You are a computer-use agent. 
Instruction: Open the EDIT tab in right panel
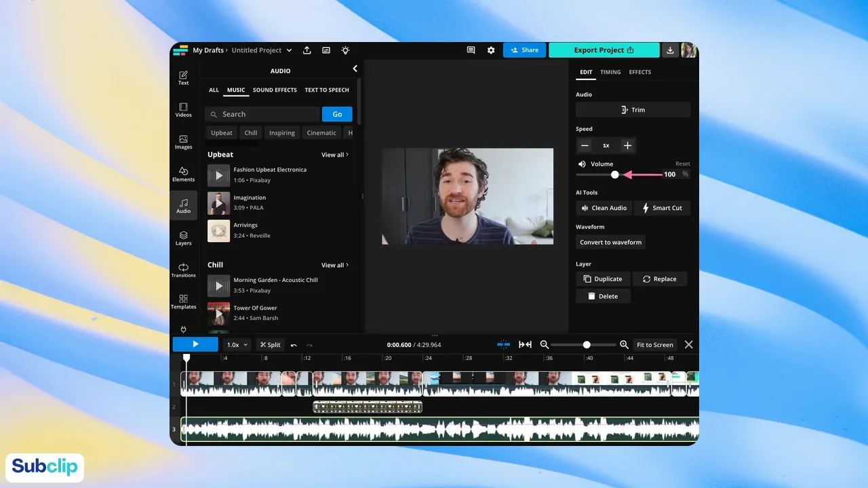coord(586,72)
